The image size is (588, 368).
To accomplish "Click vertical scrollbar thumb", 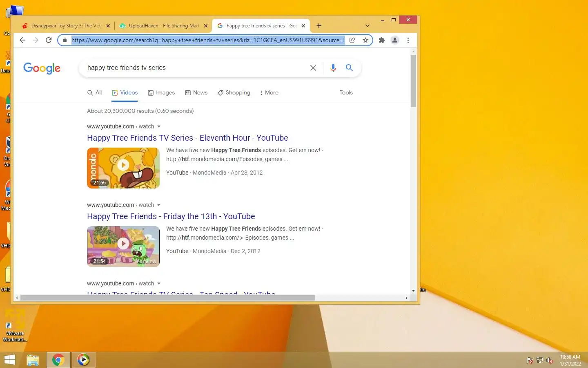I will pyautogui.click(x=413, y=81).
